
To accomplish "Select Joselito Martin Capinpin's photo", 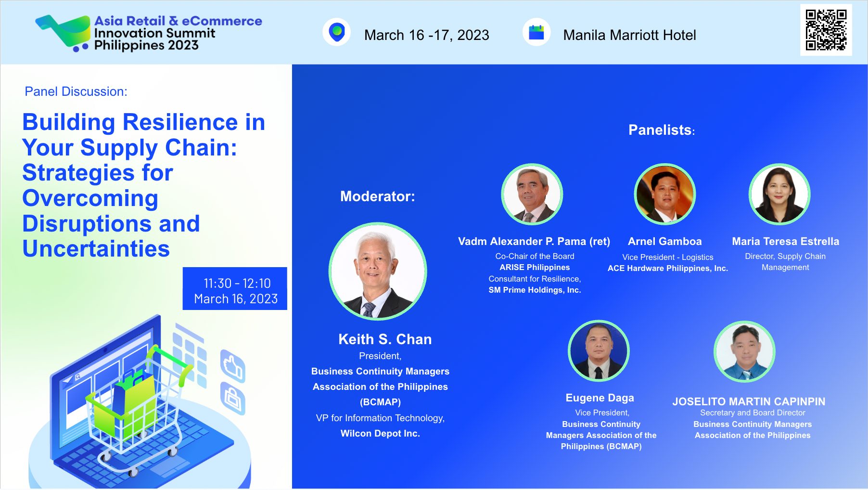I will 744,351.
